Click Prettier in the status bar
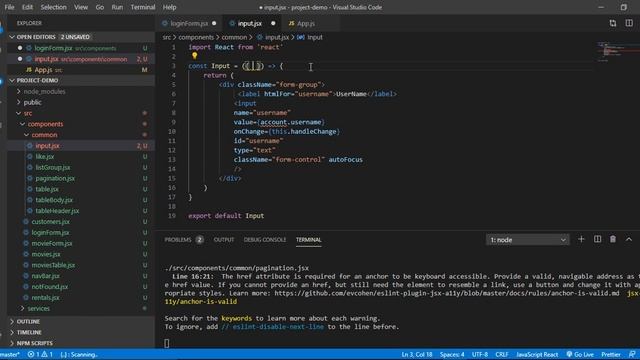640x360 pixels. pyautogui.click(x=611, y=354)
